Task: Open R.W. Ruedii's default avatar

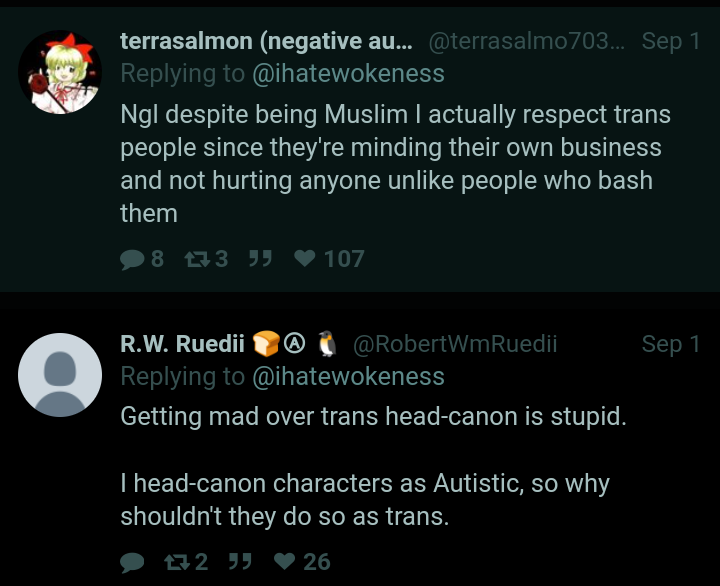Action: (x=60, y=374)
